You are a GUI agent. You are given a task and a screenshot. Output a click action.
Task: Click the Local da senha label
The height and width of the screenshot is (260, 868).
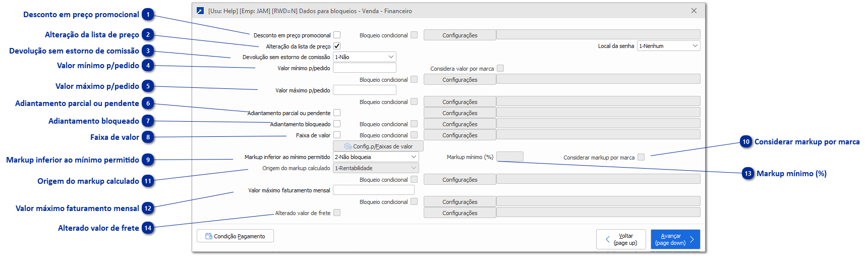(x=616, y=46)
